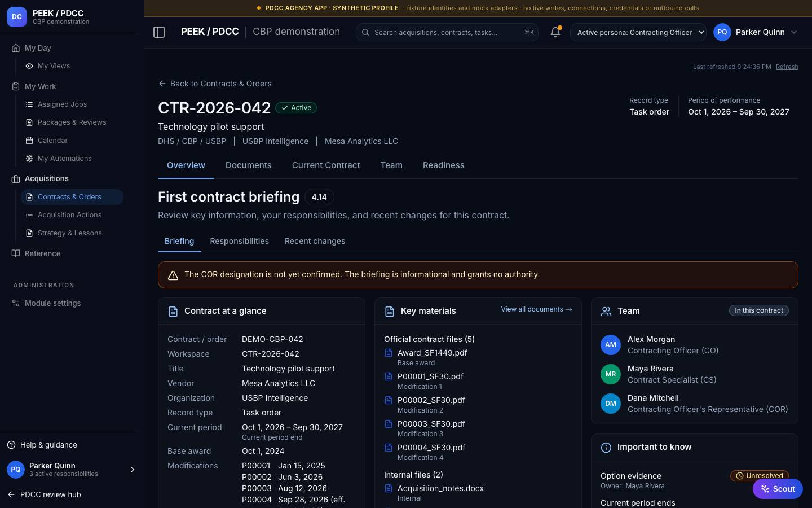This screenshot has width=812, height=508.
Task: Click the Help & guidance question icon
Action: point(11,445)
